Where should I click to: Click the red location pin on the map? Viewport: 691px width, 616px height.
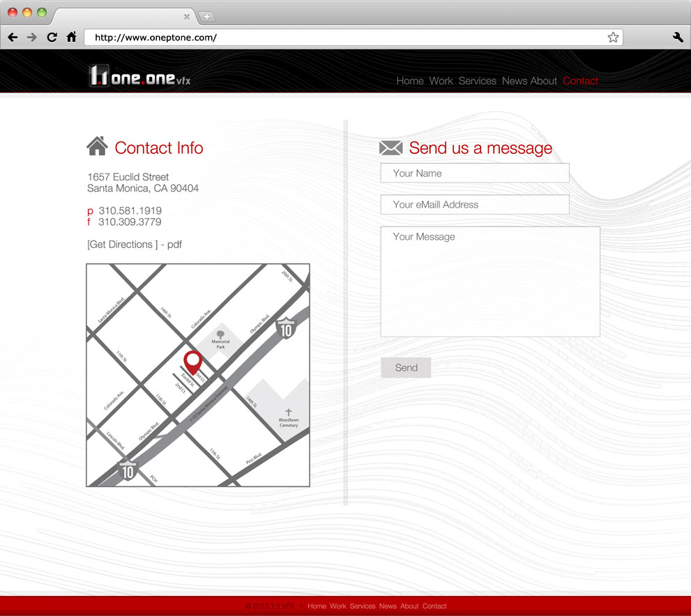click(x=192, y=362)
